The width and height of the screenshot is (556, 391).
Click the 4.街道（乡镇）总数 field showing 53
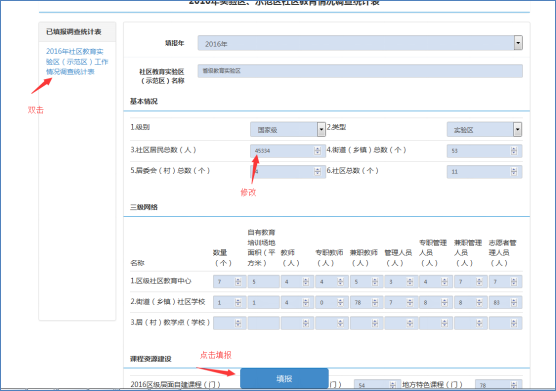484,151
